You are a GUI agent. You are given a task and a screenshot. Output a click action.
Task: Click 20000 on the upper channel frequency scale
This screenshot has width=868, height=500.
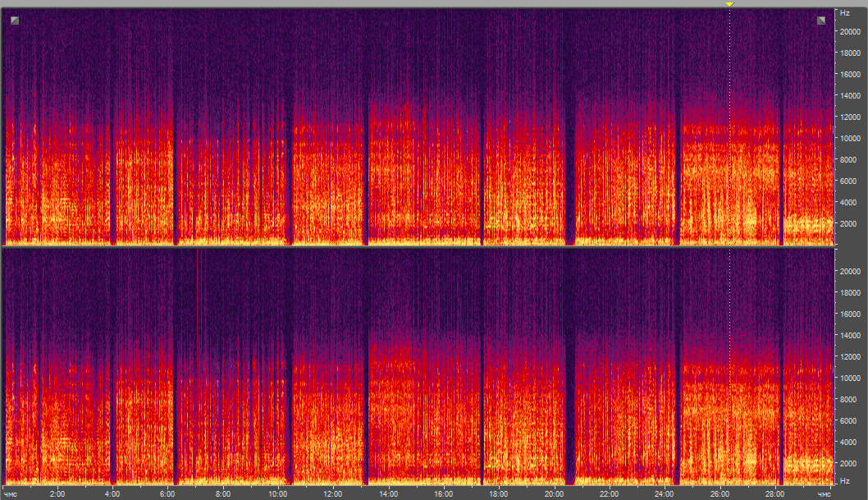pyautogui.click(x=850, y=31)
